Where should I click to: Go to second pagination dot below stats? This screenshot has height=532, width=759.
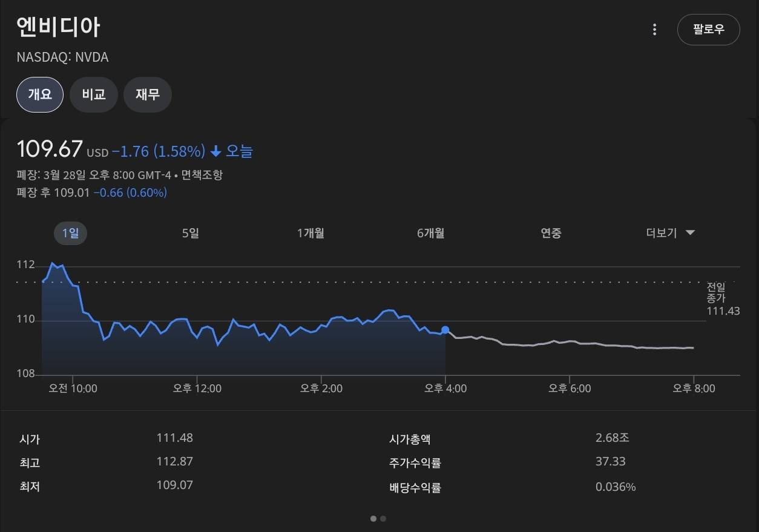tap(383, 519)
